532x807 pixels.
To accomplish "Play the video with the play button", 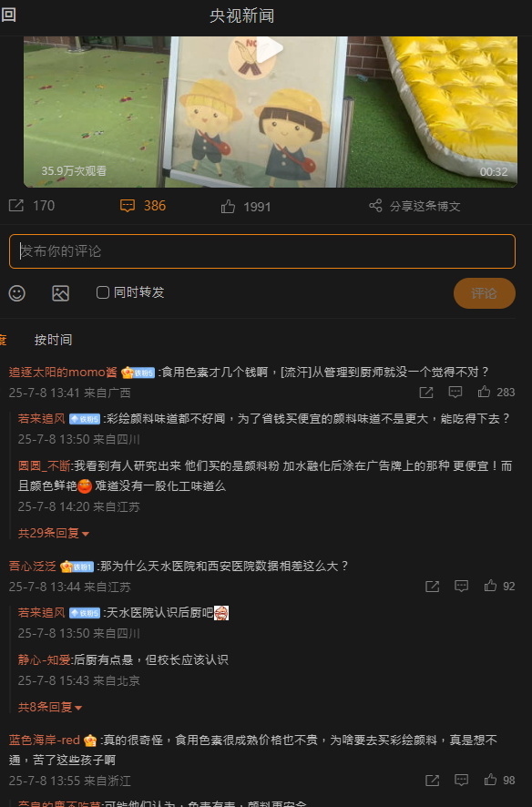I will pyautogui.click(x=270, y=49).
